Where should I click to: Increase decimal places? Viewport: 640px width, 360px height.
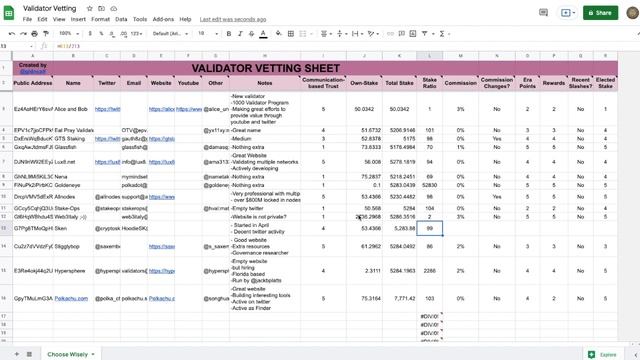pyautogui.click(x=124, y=33)
